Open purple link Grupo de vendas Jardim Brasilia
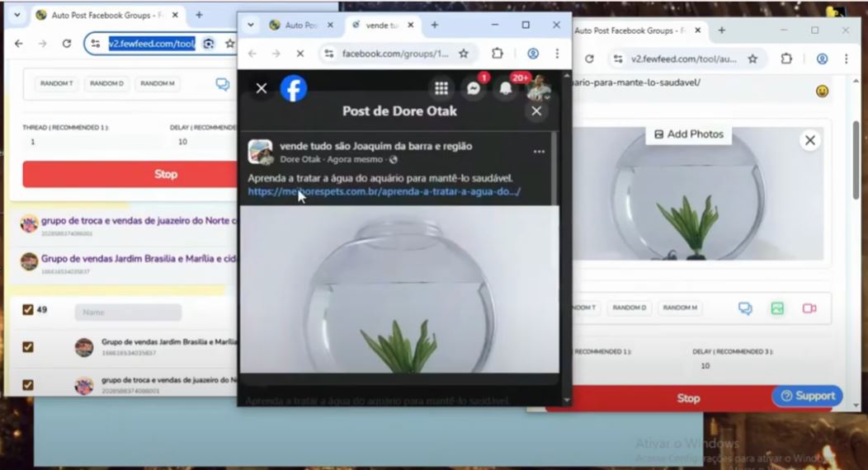Viewport: 868px width, 470px height. pyautogui.click(x=139, y=258)
